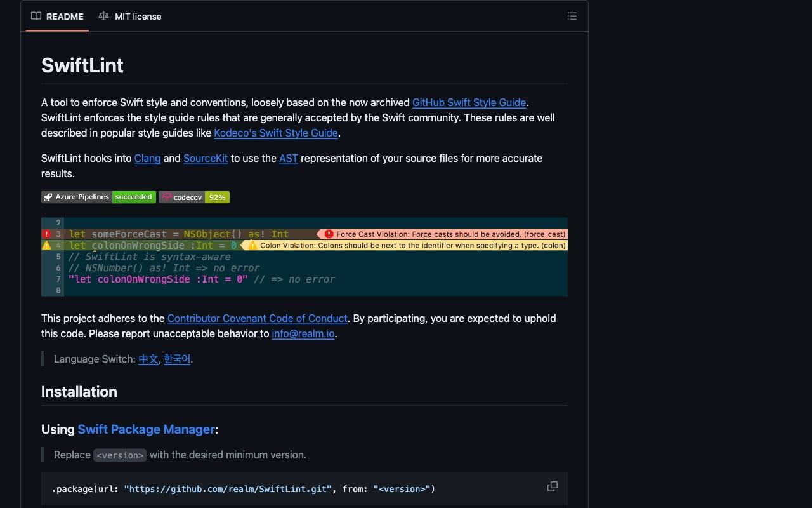Open Contributor Covenant Code of Conduct link
Viewport: 812px width, 508px height.
(x=258, y=318)
